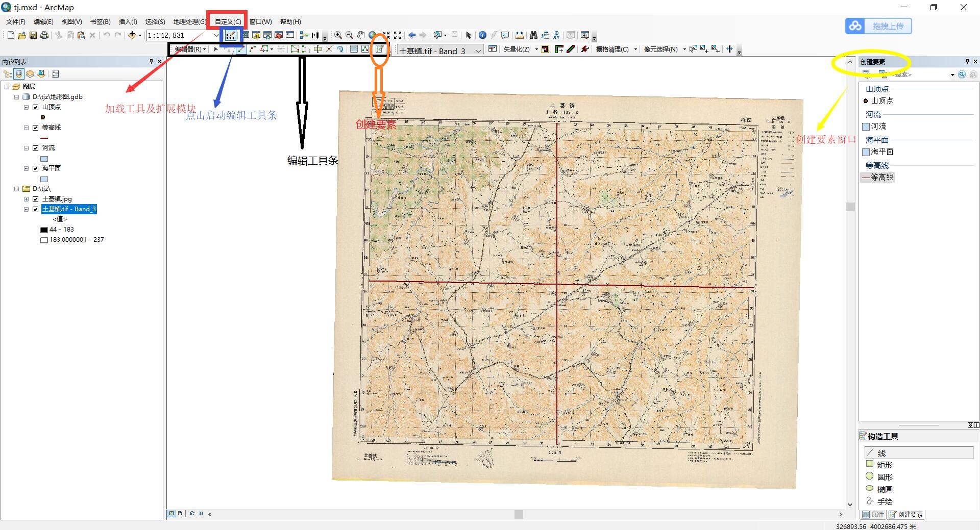980x530 pixels.
Task: Create a new map document
Action: click(11, 35)
